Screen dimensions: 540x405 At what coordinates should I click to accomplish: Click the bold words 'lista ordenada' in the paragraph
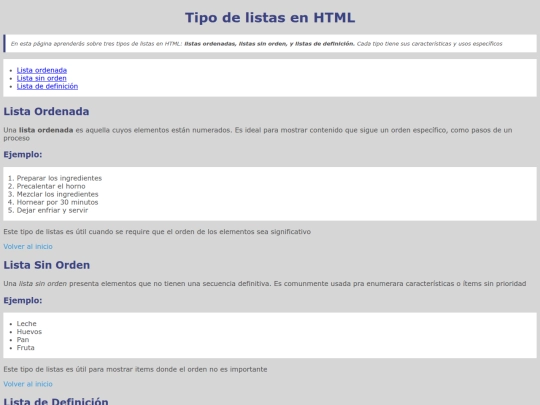point(46,130)
